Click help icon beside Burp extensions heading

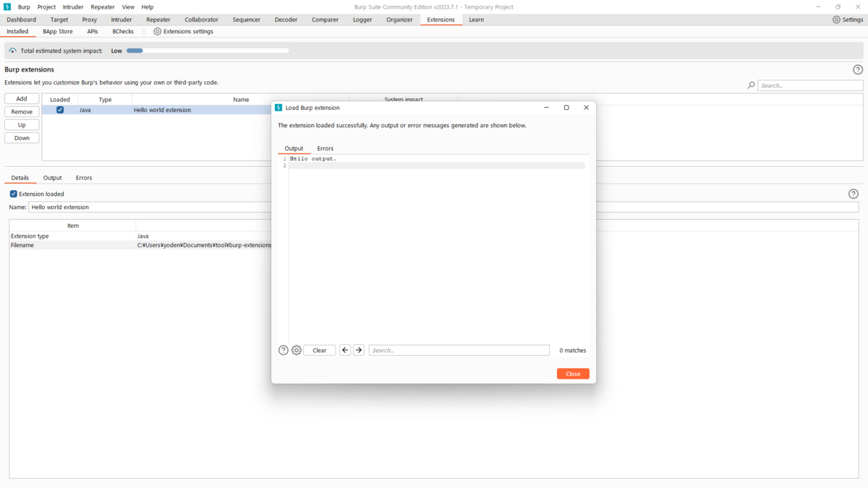point(858,69)
